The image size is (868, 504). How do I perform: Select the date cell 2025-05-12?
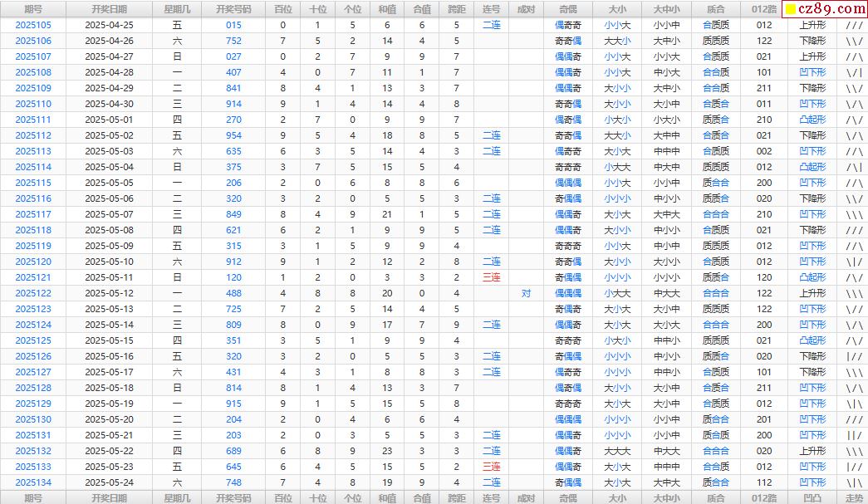[x=109, y=293]
